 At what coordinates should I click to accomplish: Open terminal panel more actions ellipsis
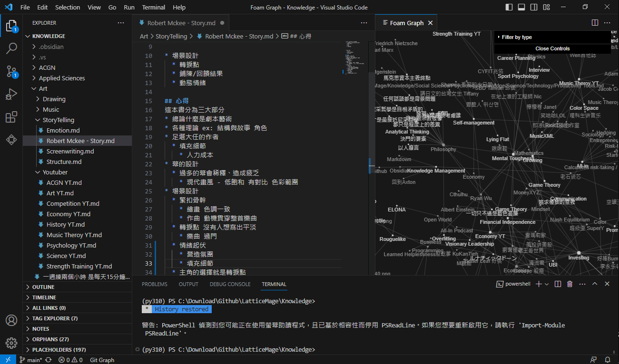coord(582,284)
